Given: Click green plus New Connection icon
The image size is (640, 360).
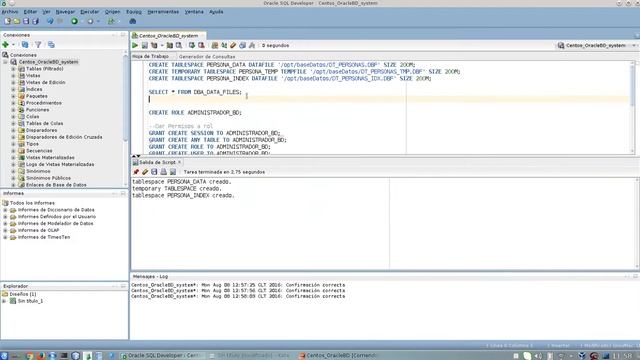Looking at the screenshot, I should tap(6, 44).
